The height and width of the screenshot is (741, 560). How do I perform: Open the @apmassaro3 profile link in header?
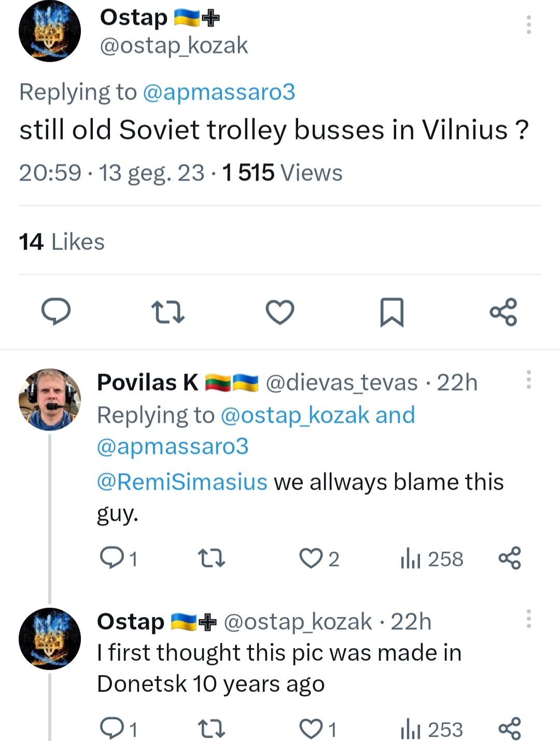(x=218, y=92)
